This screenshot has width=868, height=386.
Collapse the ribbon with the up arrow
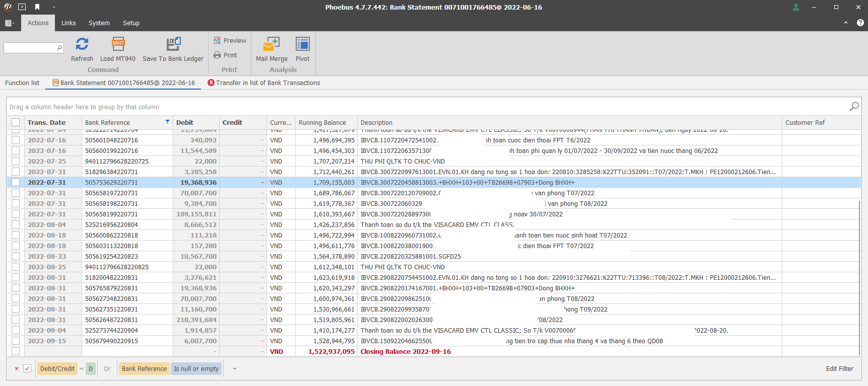coord(846,23)
